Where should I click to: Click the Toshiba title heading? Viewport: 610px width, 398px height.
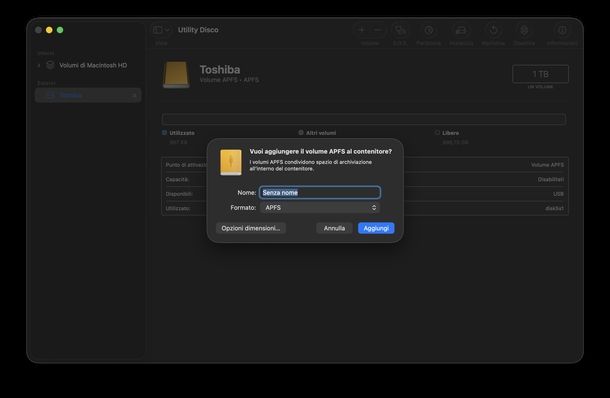[x=220, y=70]
